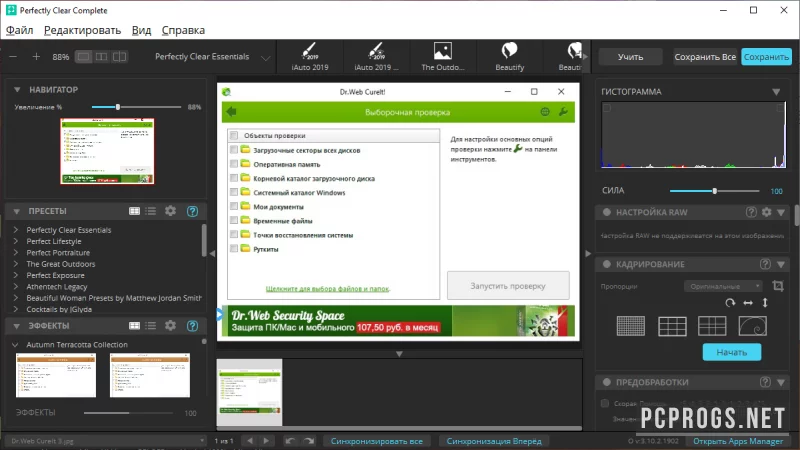
Task: Click the Начать crop button
Action: 732,352
